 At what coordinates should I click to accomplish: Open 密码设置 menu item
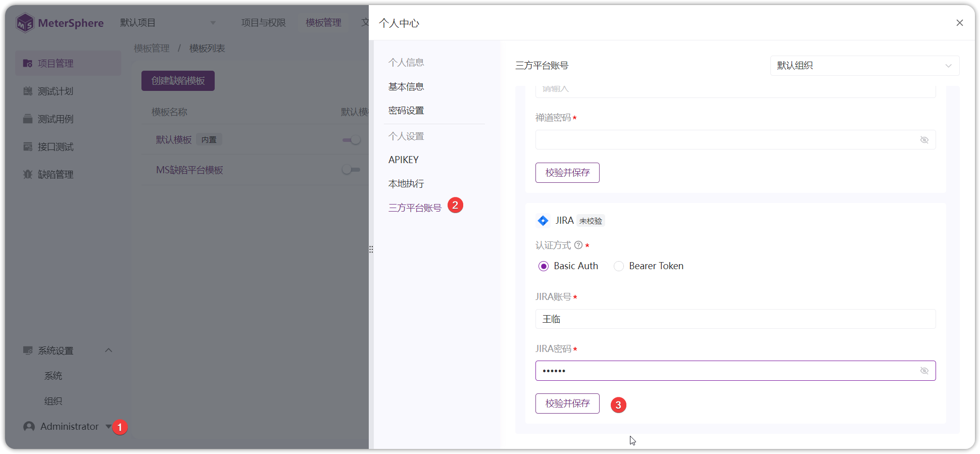pos(406,111)
